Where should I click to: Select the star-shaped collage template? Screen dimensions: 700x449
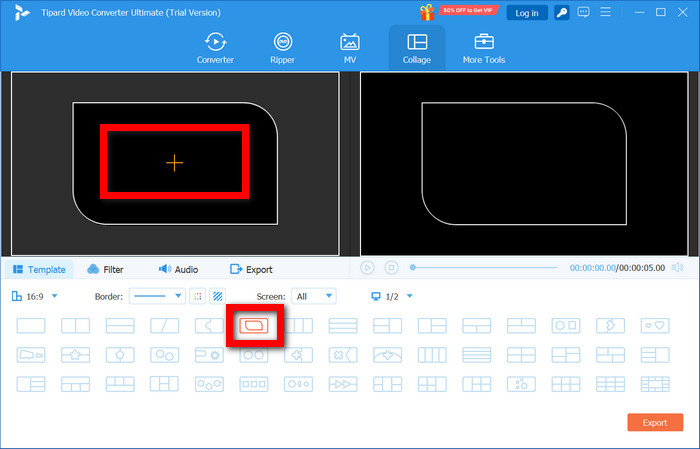click(75, 354)
